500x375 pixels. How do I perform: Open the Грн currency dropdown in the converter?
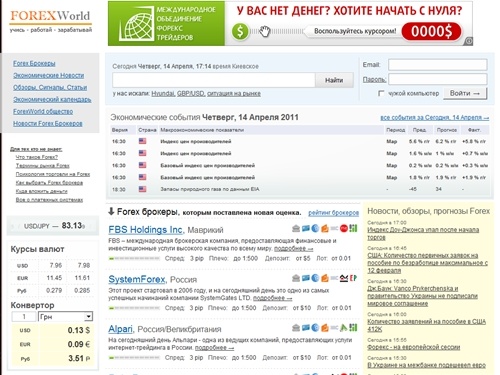click(66, 316)
